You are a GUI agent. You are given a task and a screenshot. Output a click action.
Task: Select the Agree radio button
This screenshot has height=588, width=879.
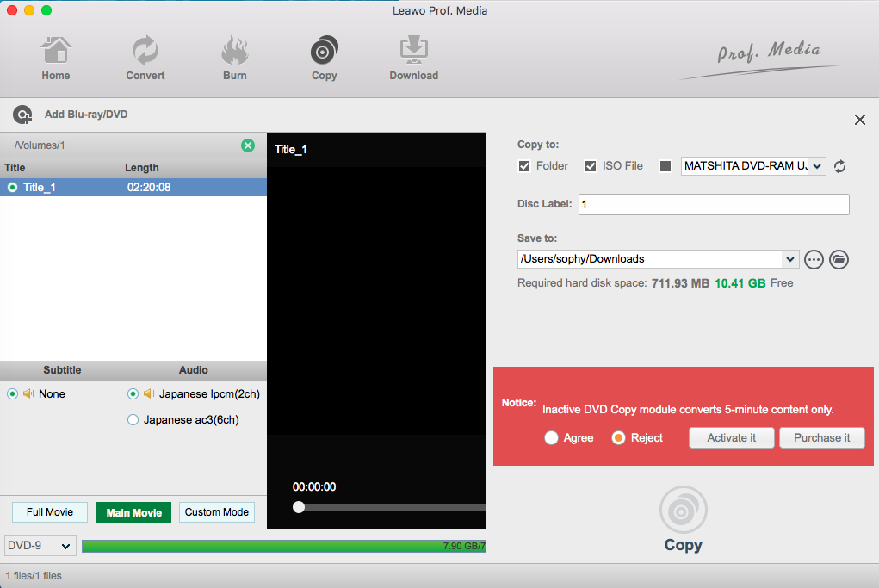pos(551,438)
